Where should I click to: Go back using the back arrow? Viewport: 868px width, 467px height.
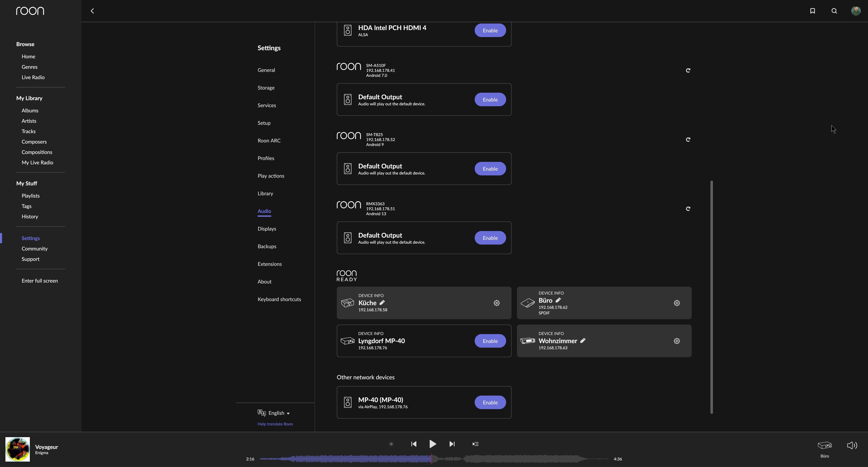coord(92,11)
